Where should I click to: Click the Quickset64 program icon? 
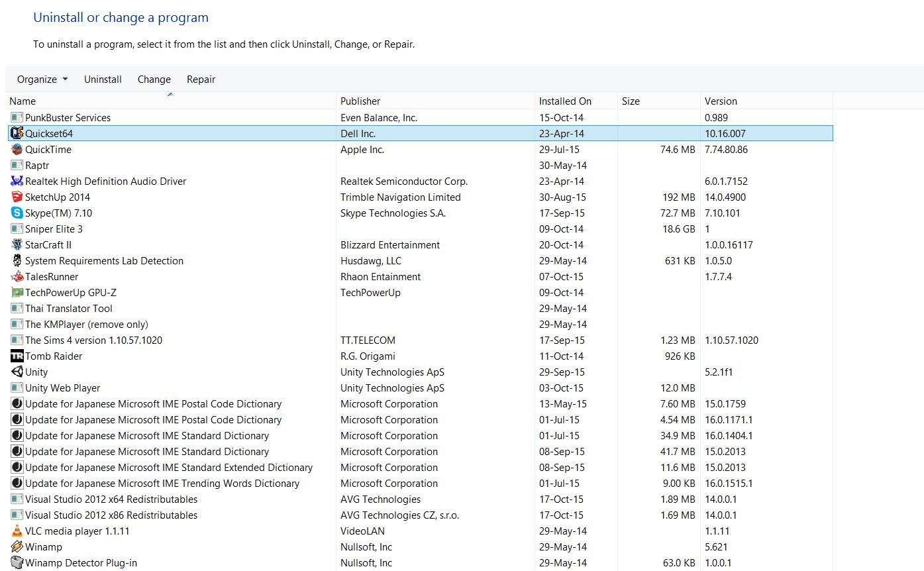tap(17, 133)
